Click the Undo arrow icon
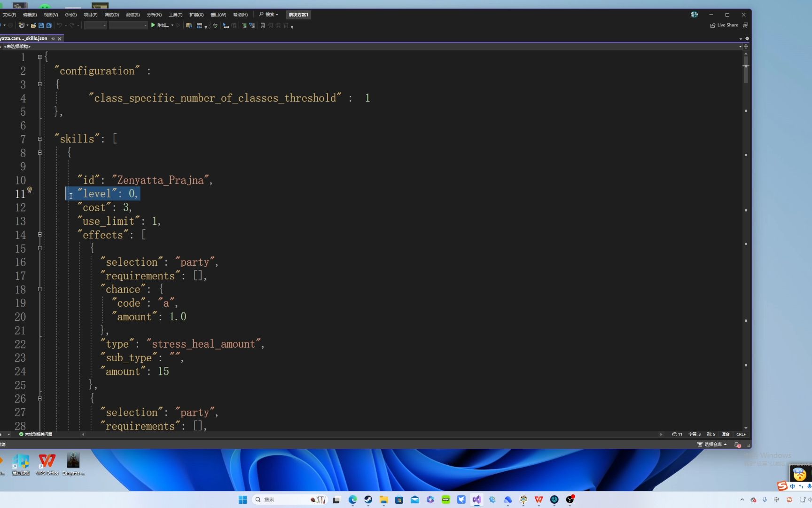Screen dimensions: 812x508 click(x=60, y=25)
